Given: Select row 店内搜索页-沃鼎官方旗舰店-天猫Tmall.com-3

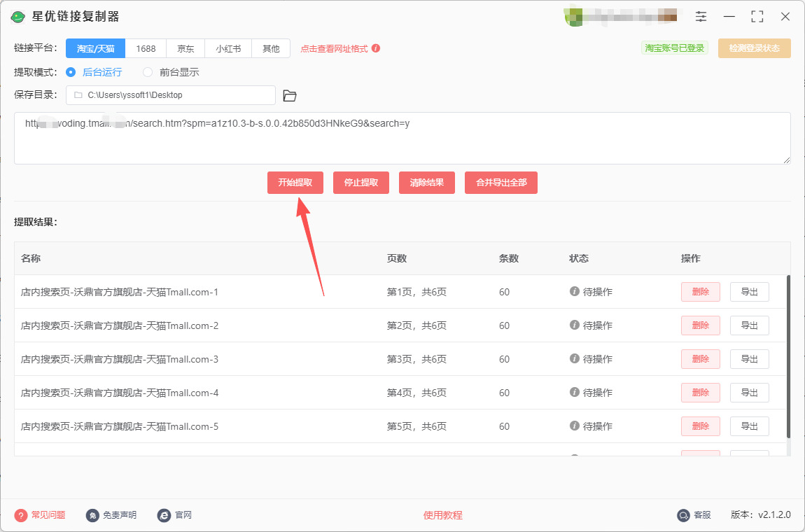Looking at the screenshot, I should tap(400, 359).
